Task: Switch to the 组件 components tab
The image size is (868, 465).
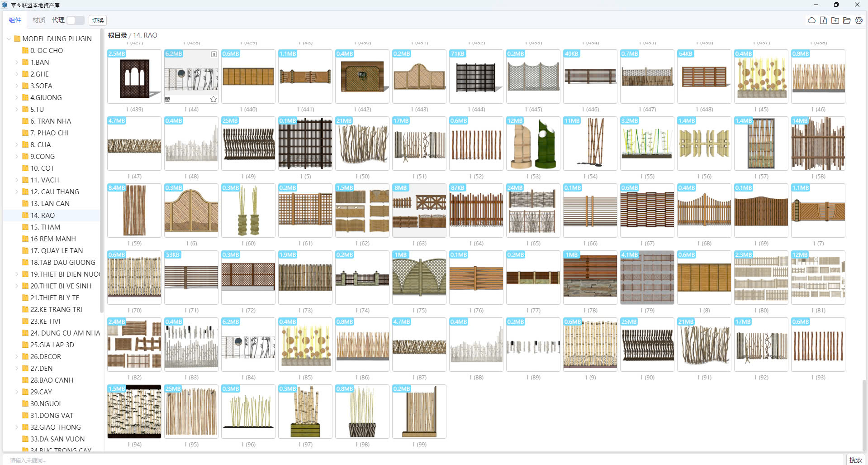Action: [15, 20]
